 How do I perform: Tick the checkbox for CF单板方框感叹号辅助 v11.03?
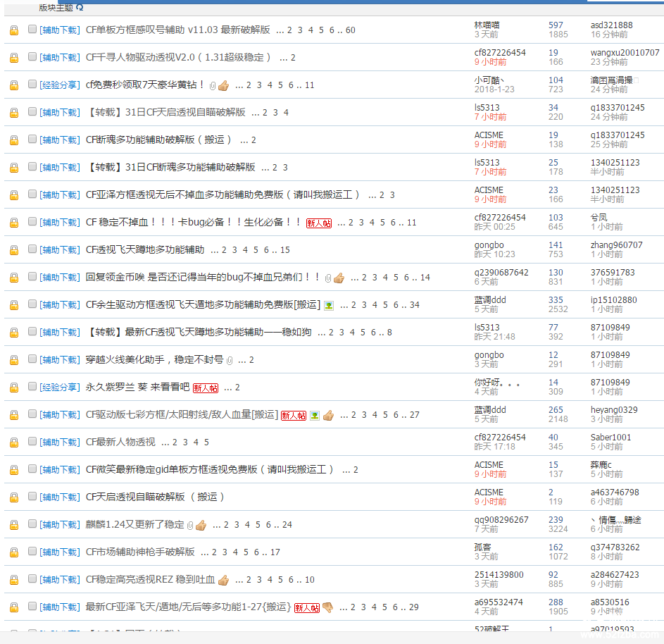pos(32,29)
